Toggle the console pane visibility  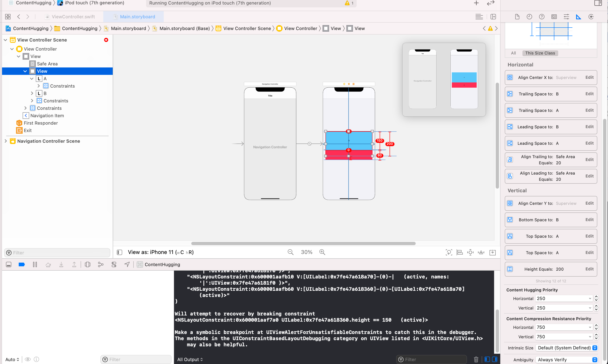(x=494, y=359)
